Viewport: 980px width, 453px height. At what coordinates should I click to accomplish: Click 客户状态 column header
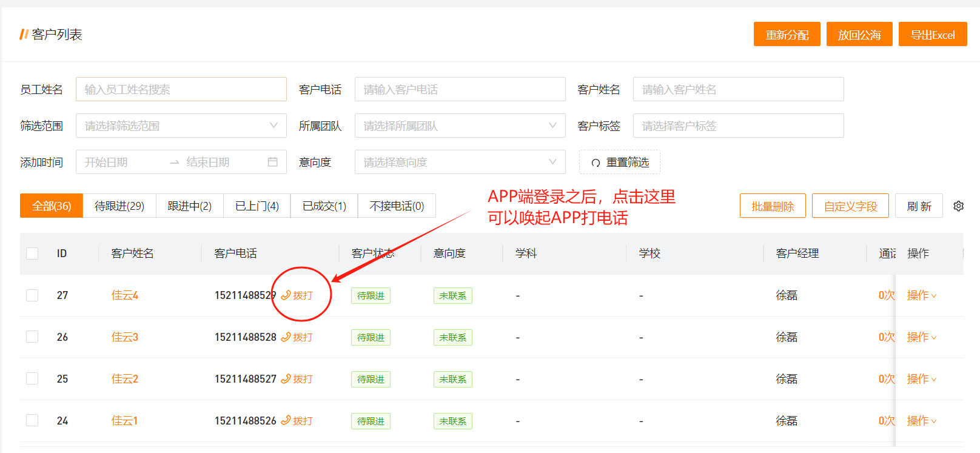click(373, 253)
